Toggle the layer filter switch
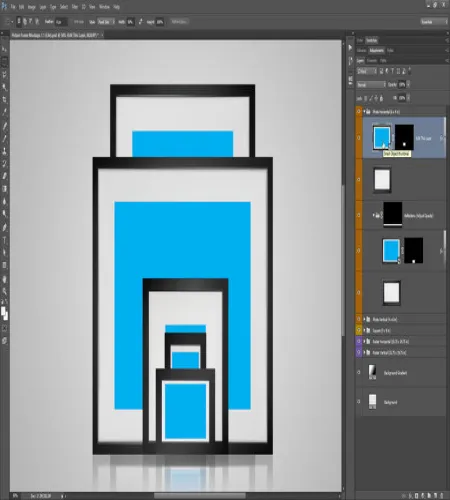Viewport: 450px width, 500px height. pos(410,71)
